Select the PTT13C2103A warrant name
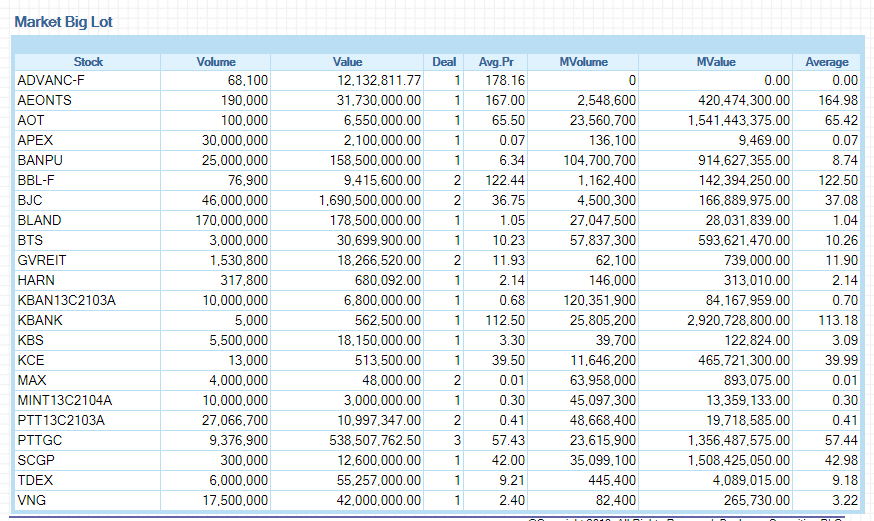Image resolution: width=874 pixels, height=521 pixels. pos(61,421)
